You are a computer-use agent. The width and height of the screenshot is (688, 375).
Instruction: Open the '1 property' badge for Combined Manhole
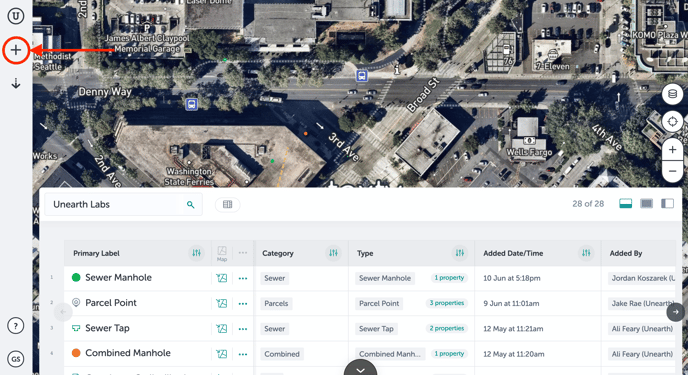pos(449,354)
